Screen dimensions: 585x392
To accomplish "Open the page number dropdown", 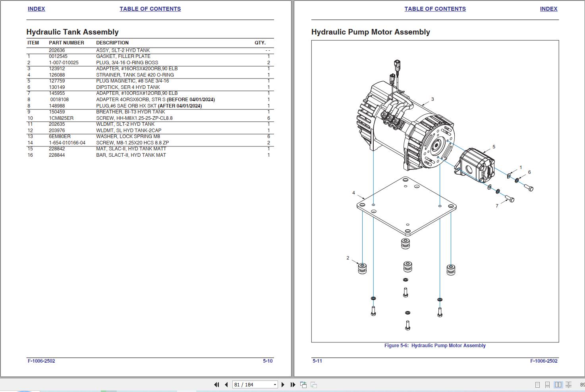I will click(274, 385).
